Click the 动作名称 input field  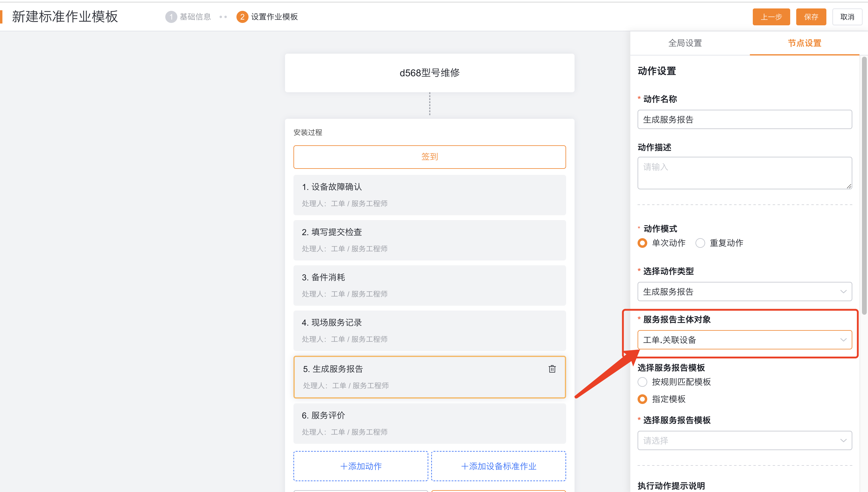coord(744,120)
